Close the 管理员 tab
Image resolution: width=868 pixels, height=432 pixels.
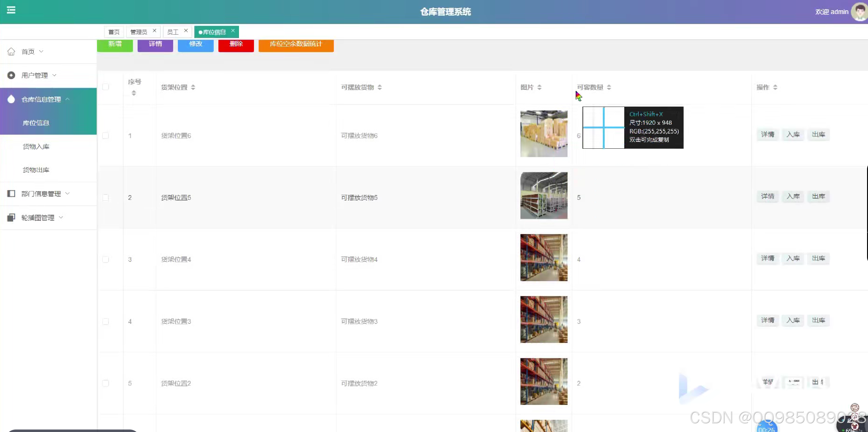point(154,31)
